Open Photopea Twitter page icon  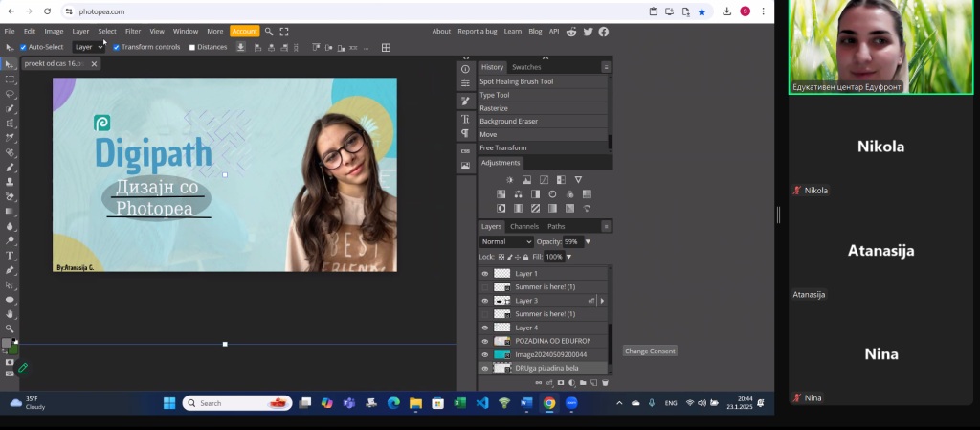(x=589, y=32)
